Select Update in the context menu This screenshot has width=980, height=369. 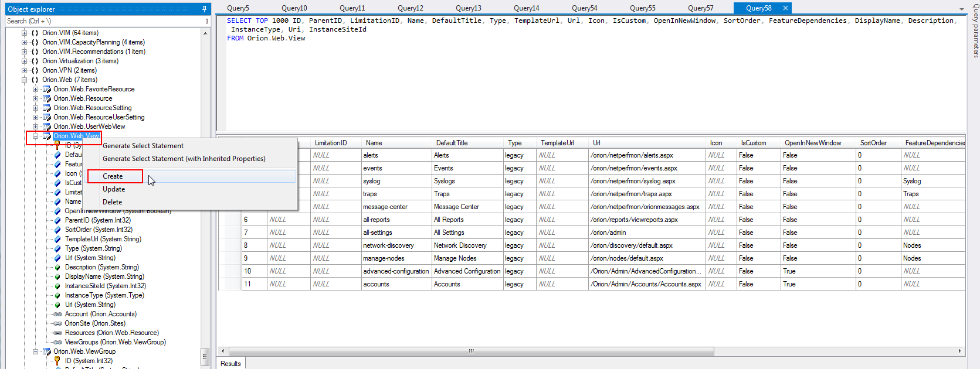pos(114,189)
